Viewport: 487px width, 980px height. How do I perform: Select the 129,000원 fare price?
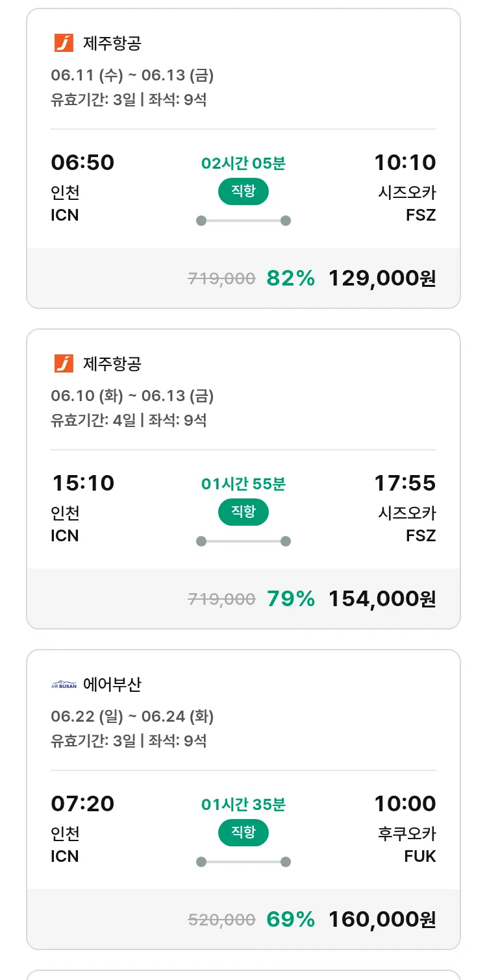pyautogui.click(x=382, y=278)
